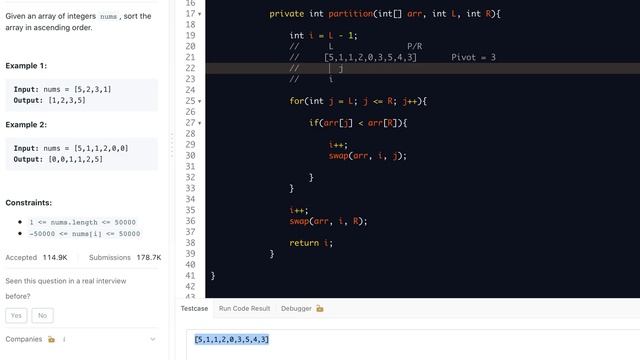Click the Companies section label
Viewport: 640px width, 360px height.
24,339
